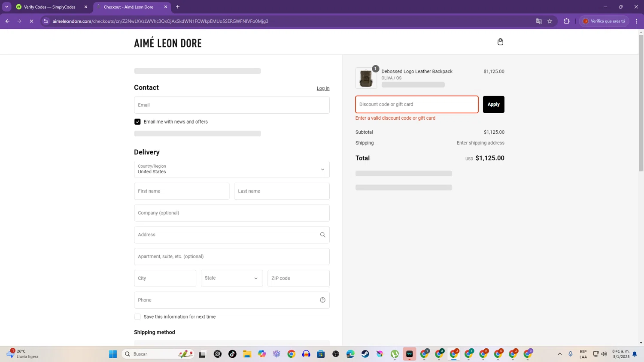Open the notifications bell icon
Viewport: 644px width, 362px height.
click(635, 354)
